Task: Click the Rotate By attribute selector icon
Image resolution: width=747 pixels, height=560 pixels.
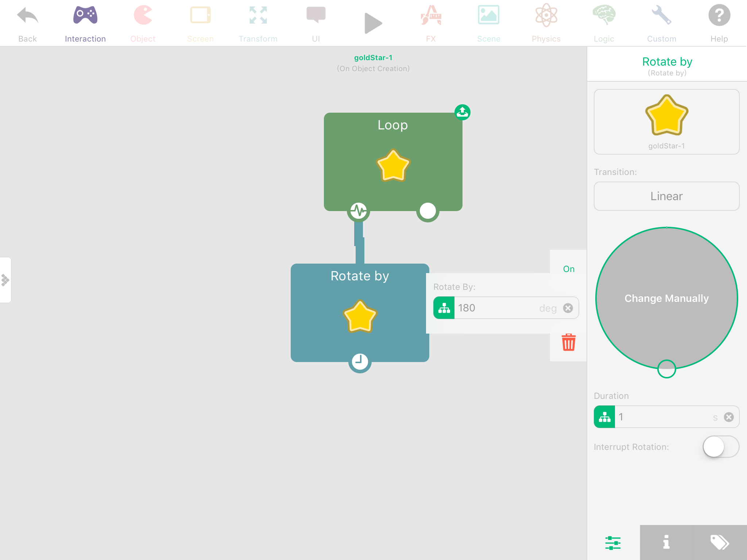Action: coord(444,308)
